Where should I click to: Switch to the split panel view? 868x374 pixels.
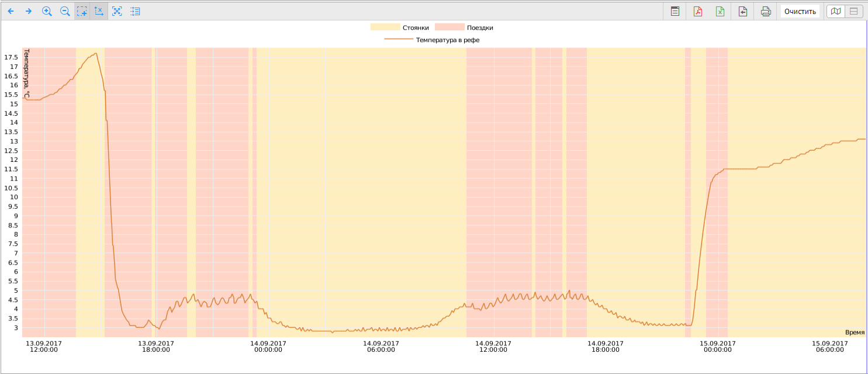(x=853, y=11)
